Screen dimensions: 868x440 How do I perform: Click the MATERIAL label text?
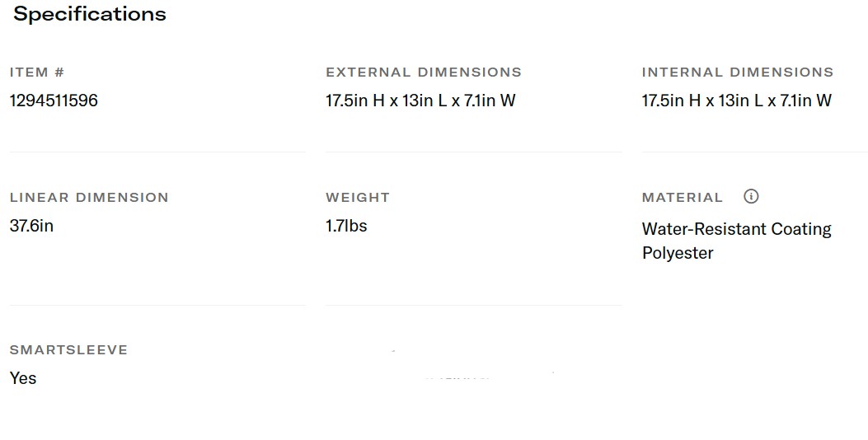pos(683,198)
